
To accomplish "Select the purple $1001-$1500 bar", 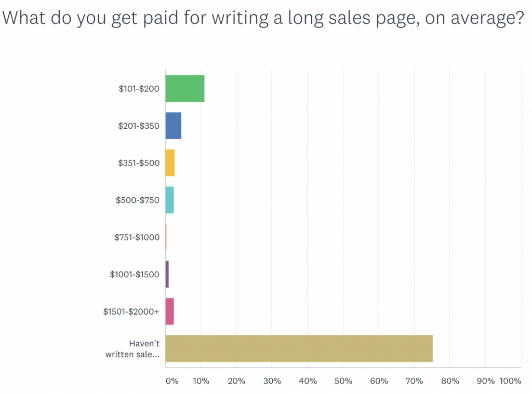I will point(167,274).
